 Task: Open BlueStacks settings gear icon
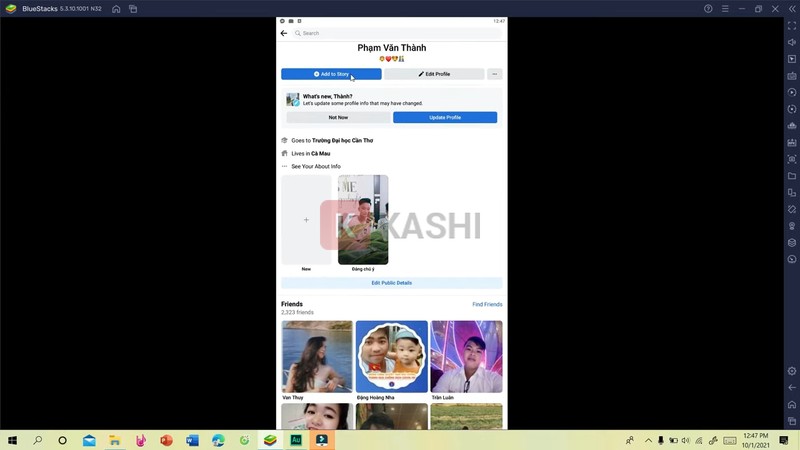click(792, 371)
